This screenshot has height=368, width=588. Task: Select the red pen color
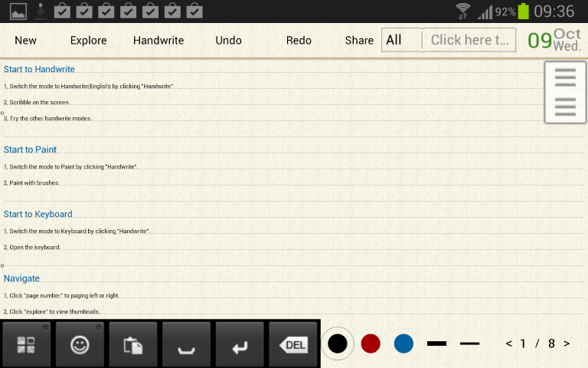point(371,343)
